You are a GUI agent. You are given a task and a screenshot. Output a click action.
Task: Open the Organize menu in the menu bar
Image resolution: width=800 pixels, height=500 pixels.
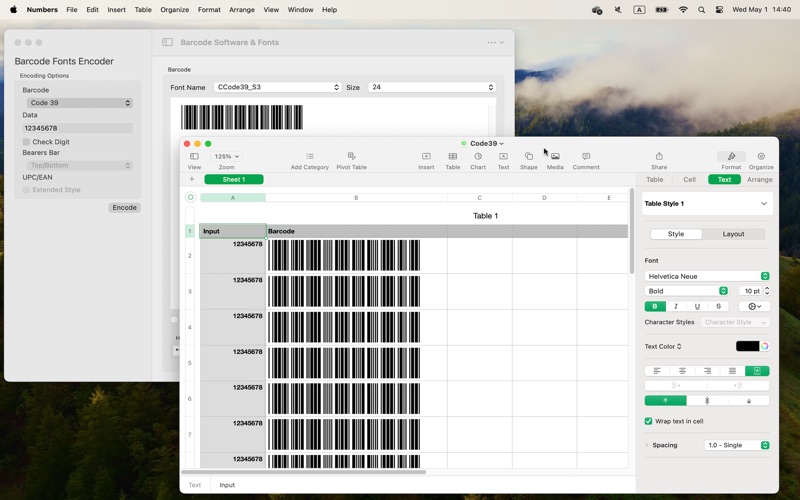(x=174, y=10)
